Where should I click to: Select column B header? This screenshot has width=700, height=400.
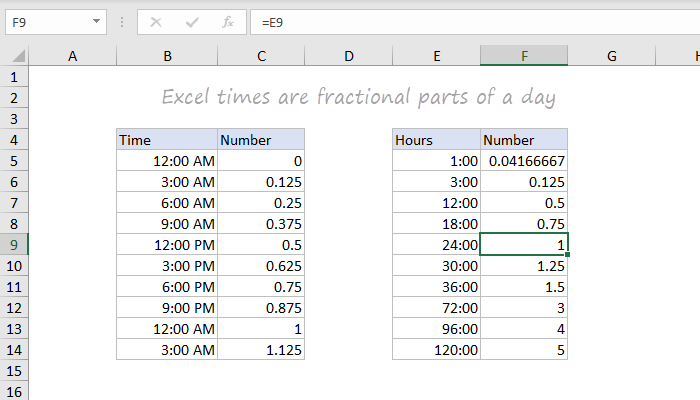(167, 56)
